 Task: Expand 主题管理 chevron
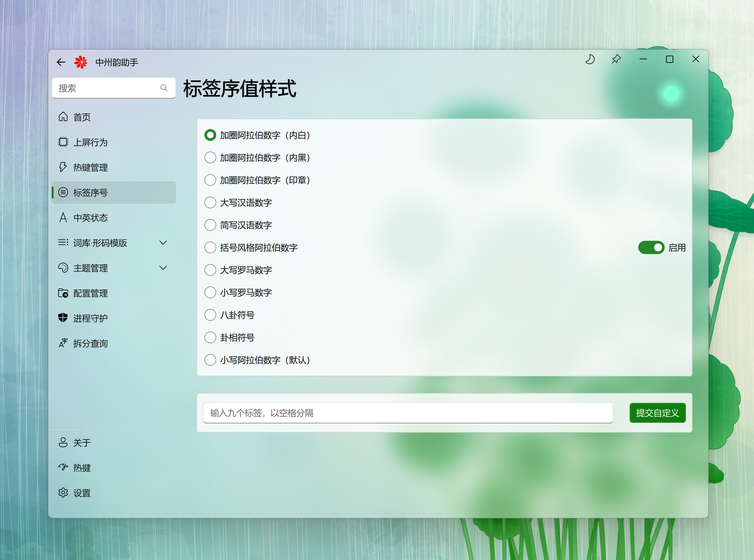pos(163,268)
